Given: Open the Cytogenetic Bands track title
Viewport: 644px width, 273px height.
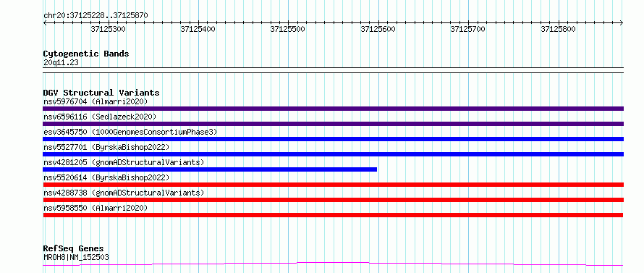Looking at the screenshot, I should pyautogui.click(x=86, y=54).
